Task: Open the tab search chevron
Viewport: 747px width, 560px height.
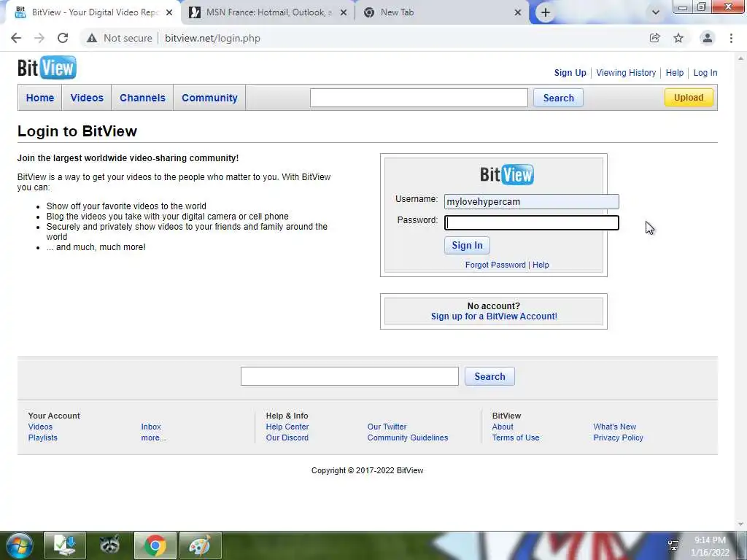Action: (656, 12)
